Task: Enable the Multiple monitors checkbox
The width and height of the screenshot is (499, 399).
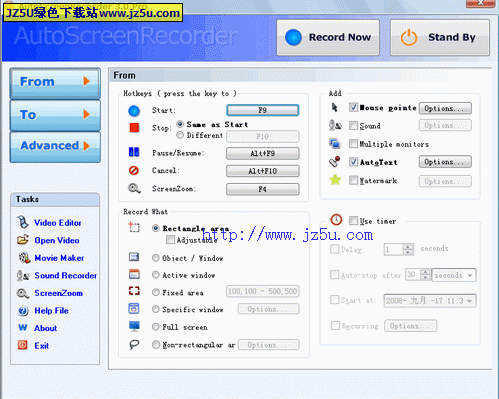Action: [353, 144]
